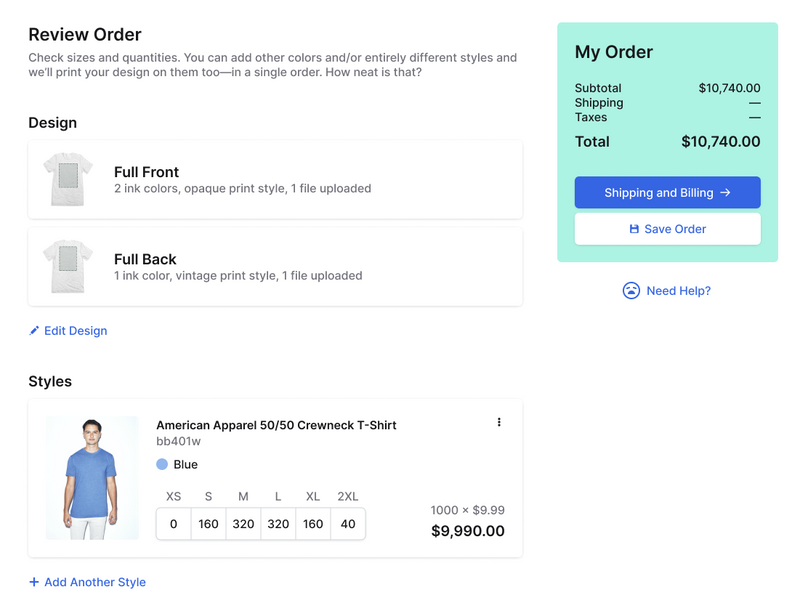
Task: Click the L size quantity field
Action: [278, 524]
